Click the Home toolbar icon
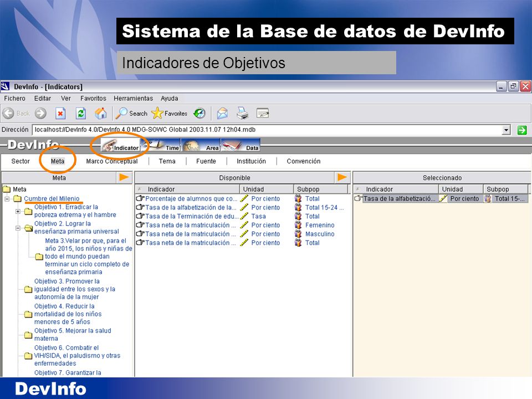Image resolution: width=532 pixels, height=399 pixels. pyautogui.click(x=101, y=113)
